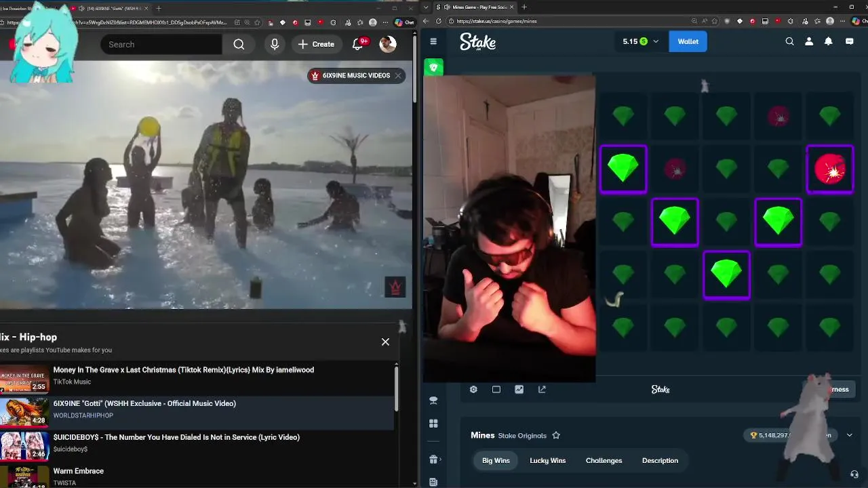Dismiss the 6IX9INE MUSIC VIDEOS chip
The width and height of the screenshot is (868, 488).
tap(398, 75)
